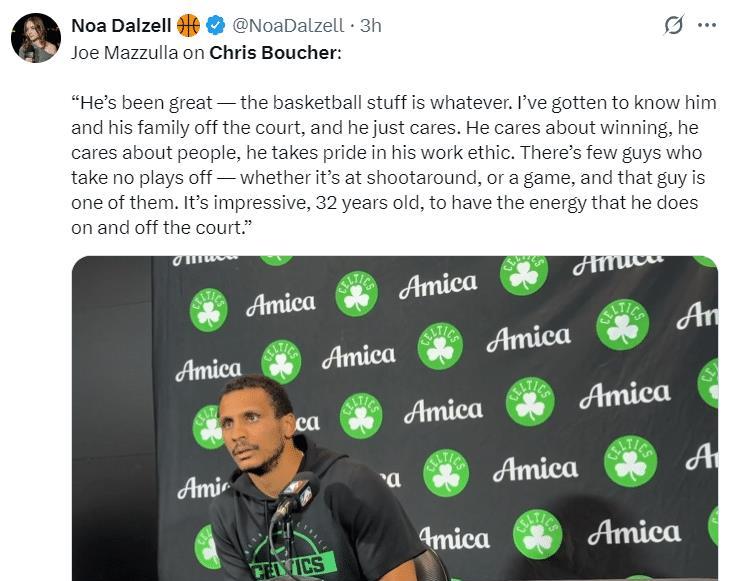734x581 pixels.
Task: Click the basketball emoji beside the name
Action: [x=188, y=25]
